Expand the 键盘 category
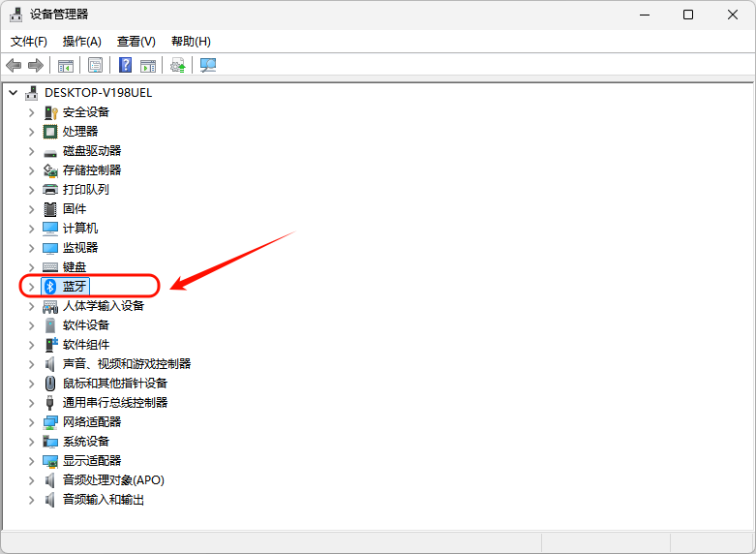 31,267
